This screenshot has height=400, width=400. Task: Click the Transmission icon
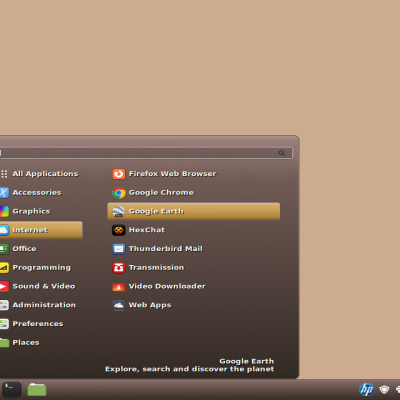click(119, 267)
